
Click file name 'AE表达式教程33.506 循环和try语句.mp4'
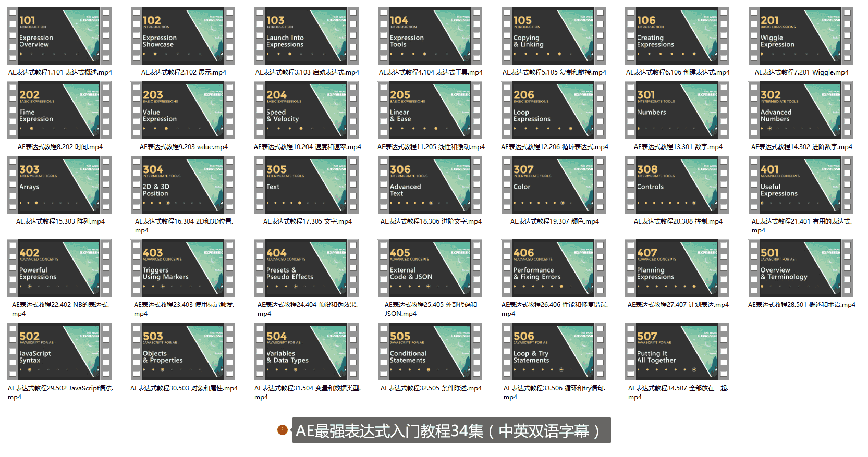click(x=555, y=392)
